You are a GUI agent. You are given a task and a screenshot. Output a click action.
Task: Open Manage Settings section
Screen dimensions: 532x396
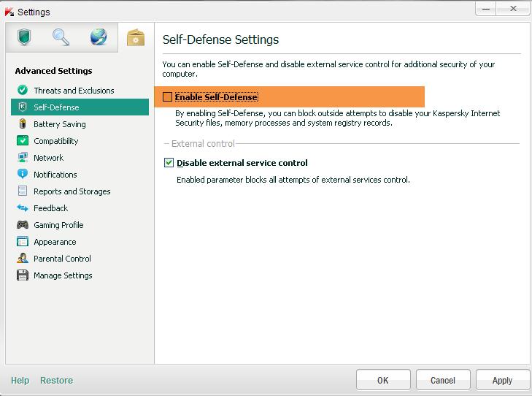(80, 275)
